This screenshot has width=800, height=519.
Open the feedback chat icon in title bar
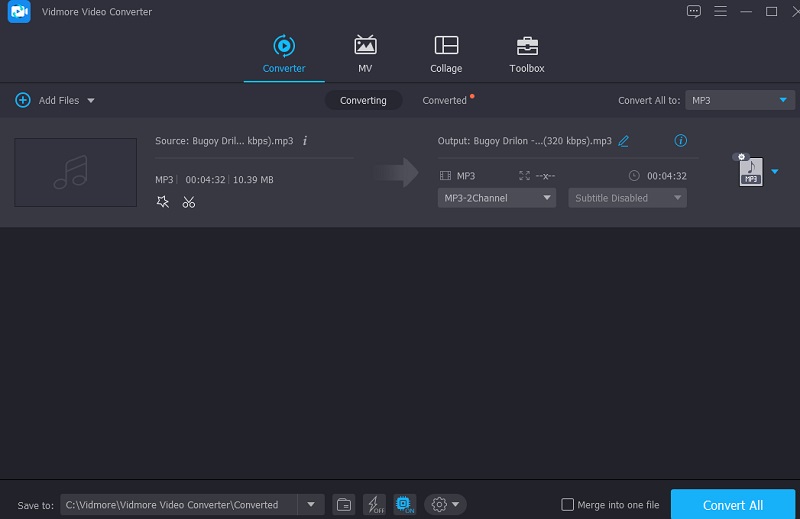coord(694,11)
